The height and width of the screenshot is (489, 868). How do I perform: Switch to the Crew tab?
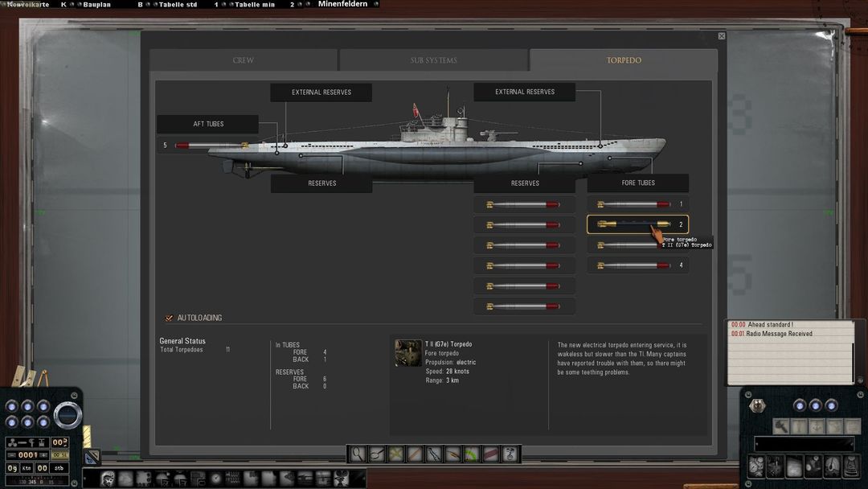244,60
